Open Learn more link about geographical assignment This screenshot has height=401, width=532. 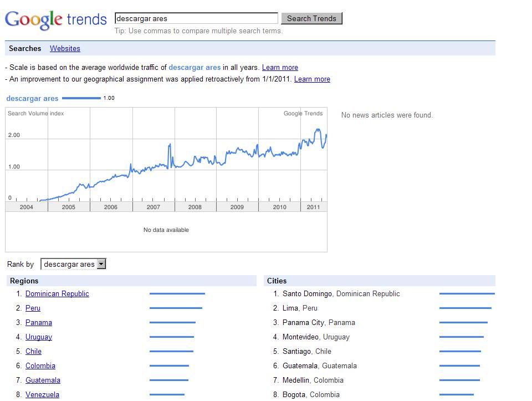312,79
